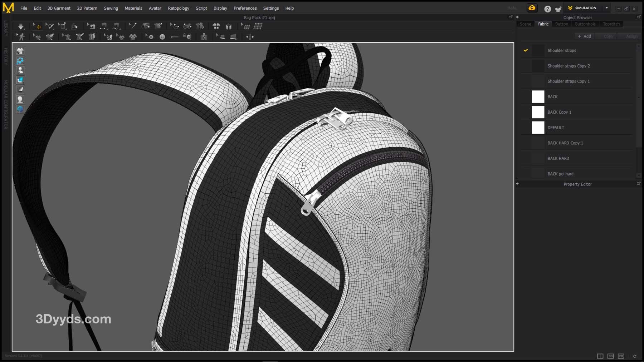Screen dimensions: 644x362
Task: Choose the Button tool in toolbar
Action: (162, 37)
